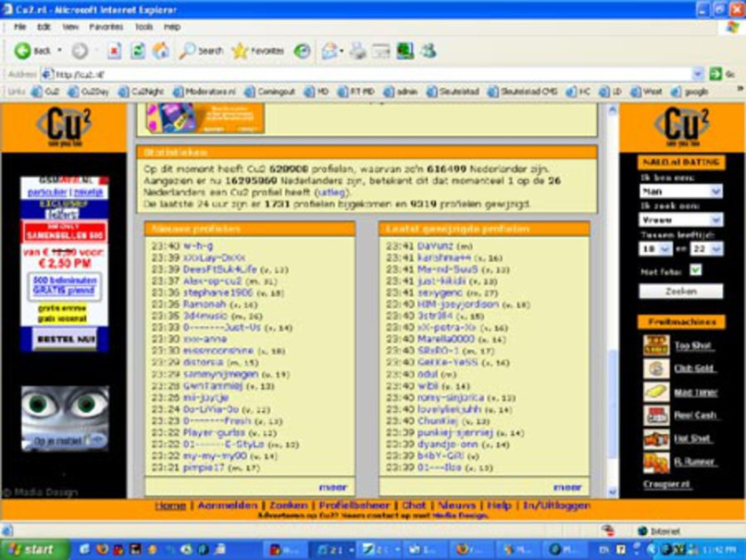Open the Tools menu

pyautogui.click(x=144, y=28)
